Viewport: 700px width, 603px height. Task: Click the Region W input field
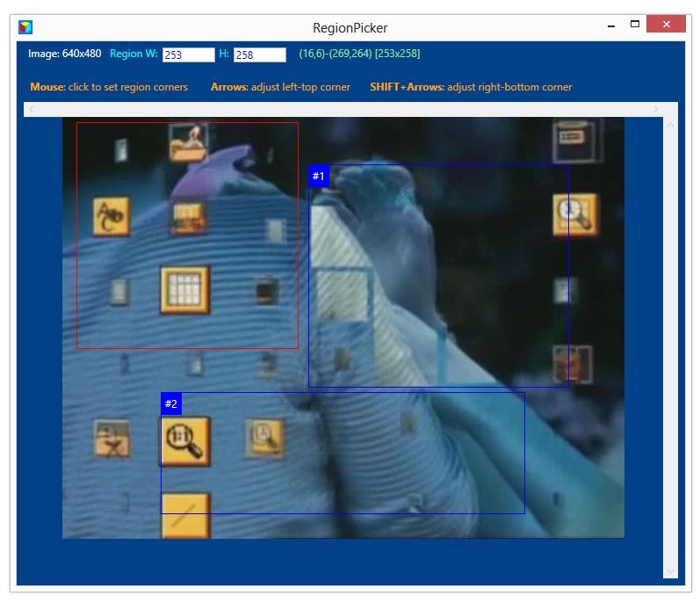(188, 54)
